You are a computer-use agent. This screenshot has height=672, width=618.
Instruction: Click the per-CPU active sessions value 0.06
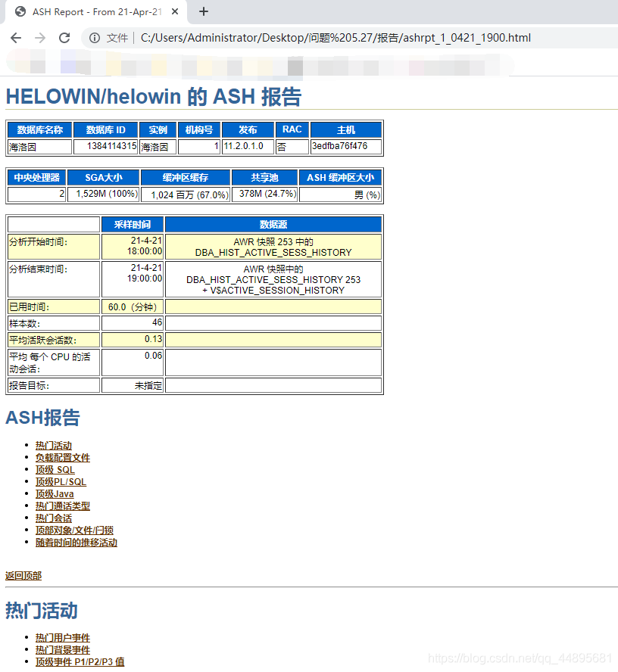(x=133, y=362)
